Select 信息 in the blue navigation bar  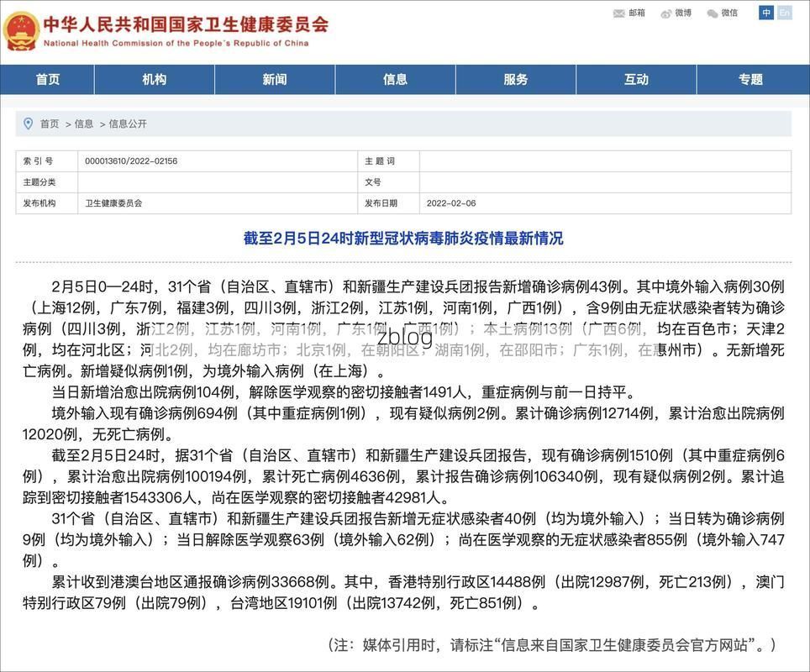coord(395,80)
